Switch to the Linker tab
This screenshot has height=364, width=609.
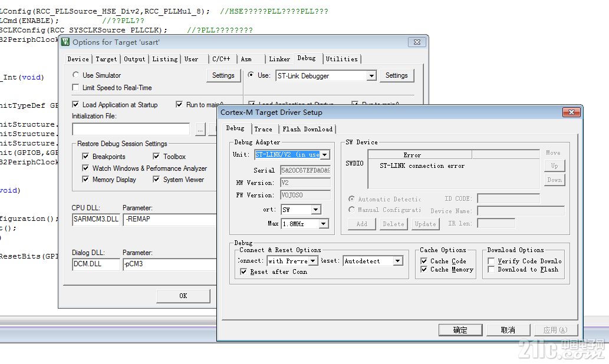(x=279, y=59)
